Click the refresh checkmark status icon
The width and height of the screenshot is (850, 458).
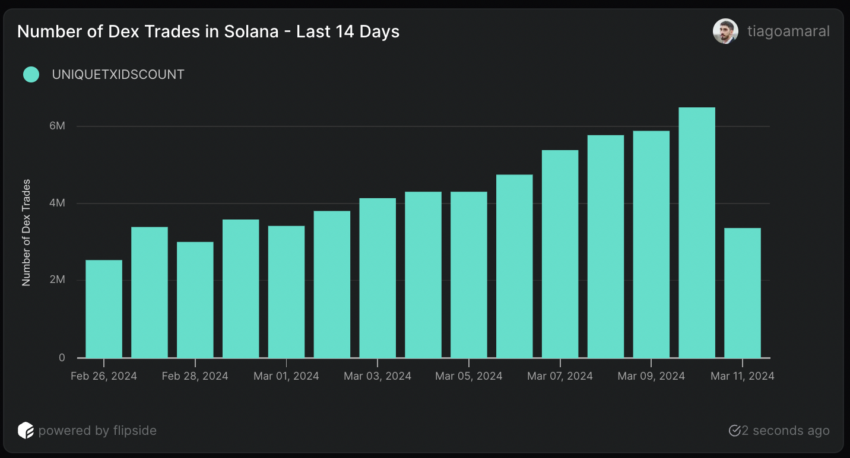[x=735, y=431]
